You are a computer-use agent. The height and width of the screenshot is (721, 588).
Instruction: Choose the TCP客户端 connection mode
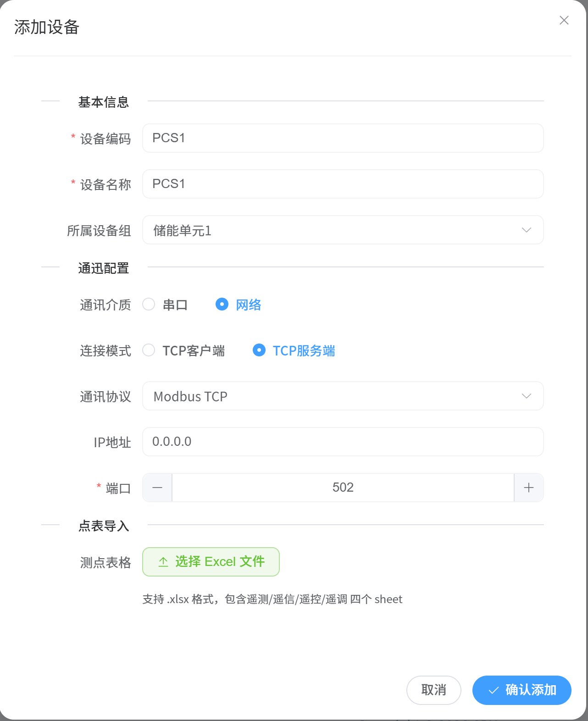(149, 350)
